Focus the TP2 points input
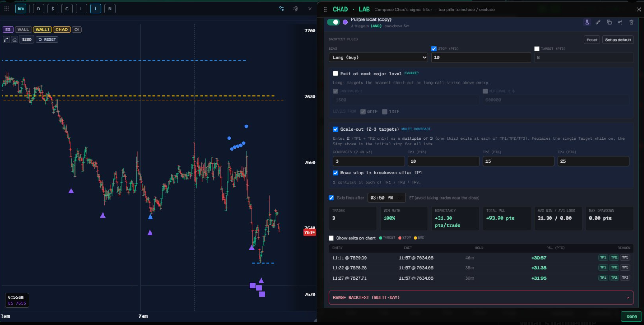 pyautogui.click(x=518, y=161)
